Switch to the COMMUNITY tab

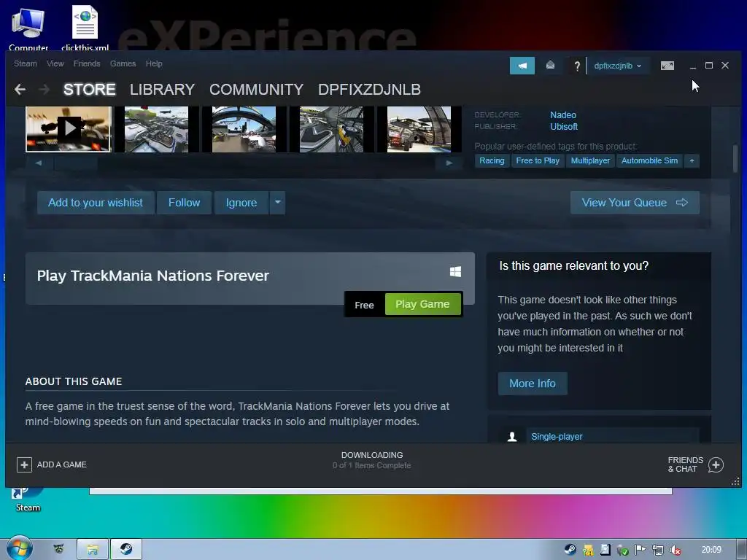(256, 90)
